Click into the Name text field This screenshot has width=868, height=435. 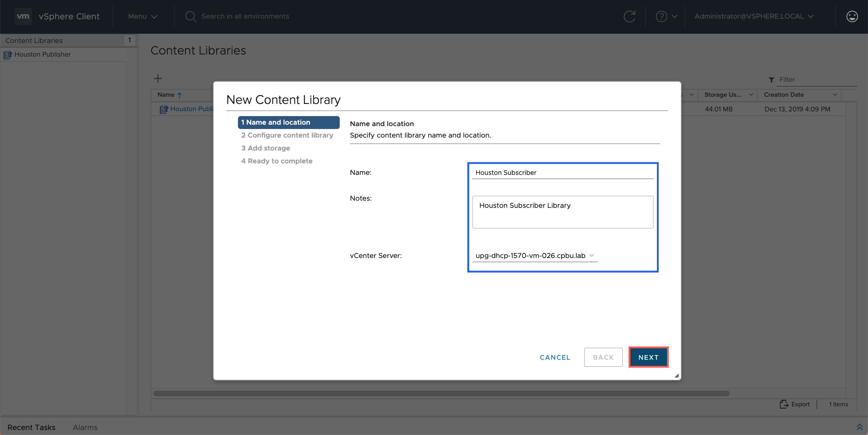coord(563,173)
